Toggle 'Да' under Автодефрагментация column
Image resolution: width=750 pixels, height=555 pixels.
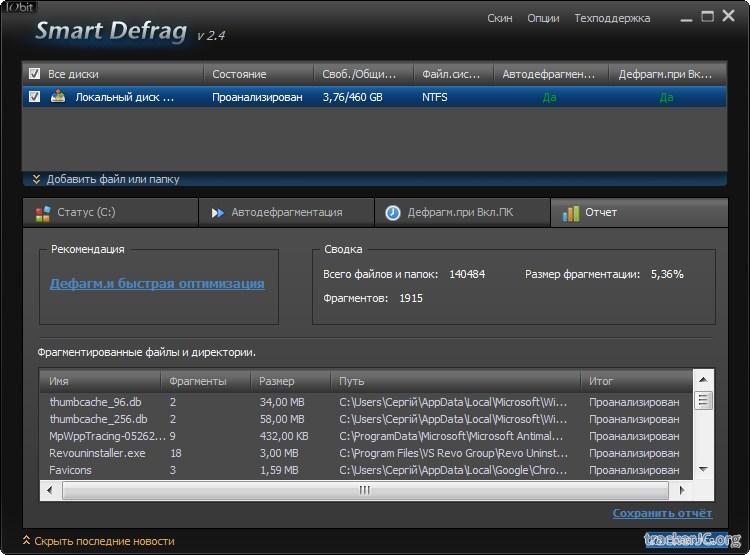point(549,97)
